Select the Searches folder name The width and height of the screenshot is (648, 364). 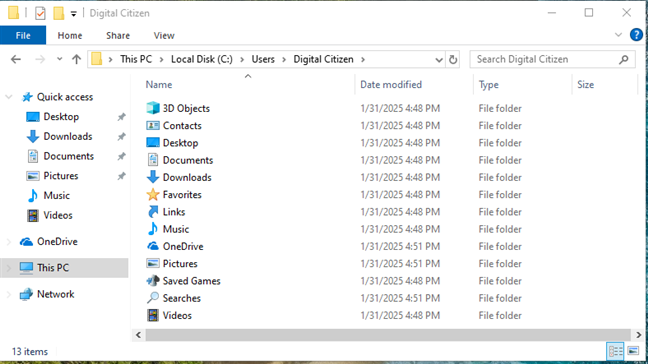coord(181,298)
